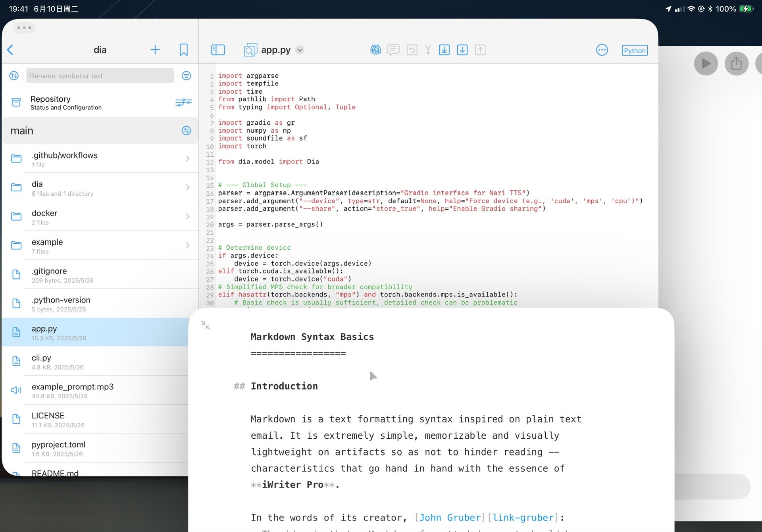Toggle the sidebar panel icon
This screenshot has height=532, width=762.
click(218, 50)
